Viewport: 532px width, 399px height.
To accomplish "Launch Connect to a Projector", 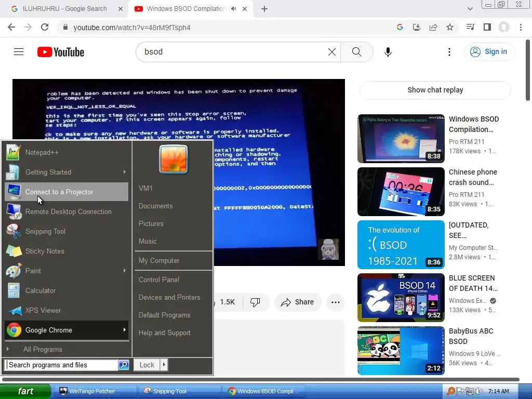I will click(66, 192).
